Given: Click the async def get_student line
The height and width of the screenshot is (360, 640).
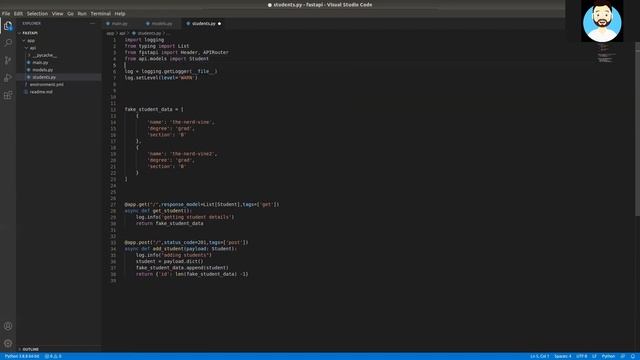Looking at the screenshot, I should click(158, 211).
